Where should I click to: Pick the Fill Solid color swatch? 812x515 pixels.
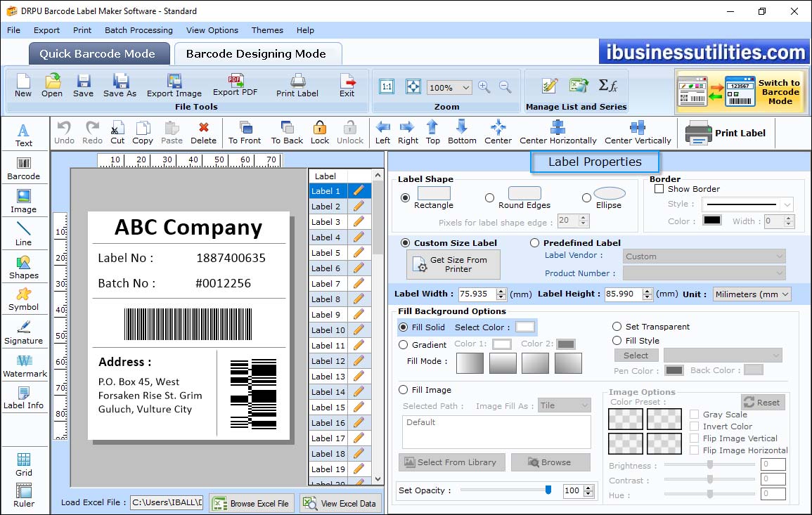524,327
